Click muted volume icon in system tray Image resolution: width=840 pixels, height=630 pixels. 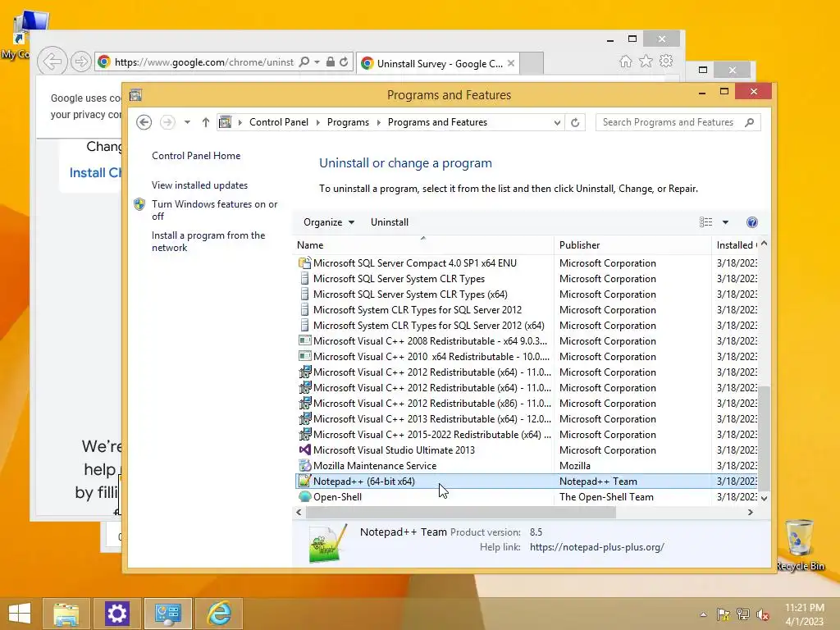coord(762,614)
